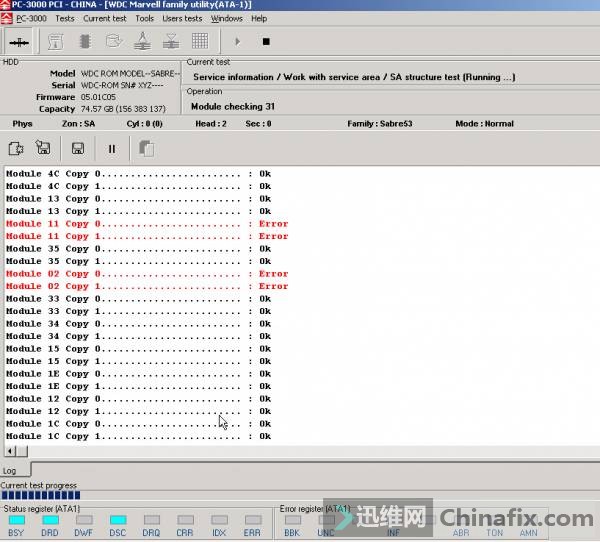Open the Tools menu
Image resolution: width=600 pixels, height=542 pixels.
144,18
